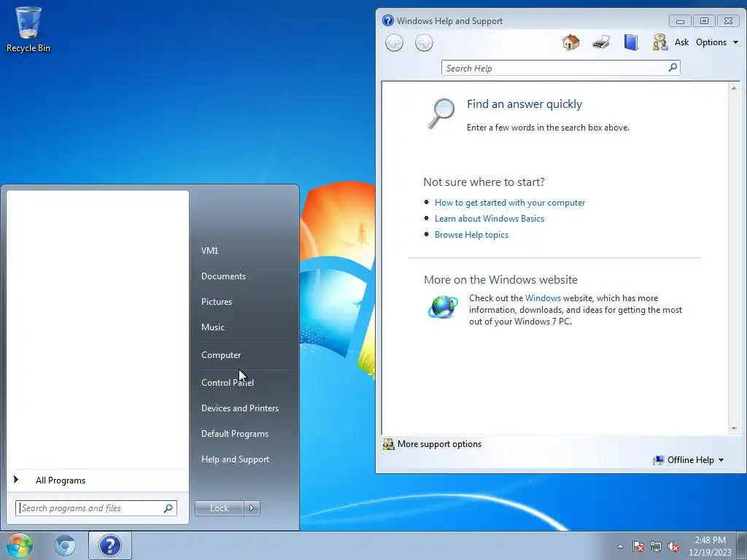
Task: Click the Search Help magnifier button
Action: point(673,68)
